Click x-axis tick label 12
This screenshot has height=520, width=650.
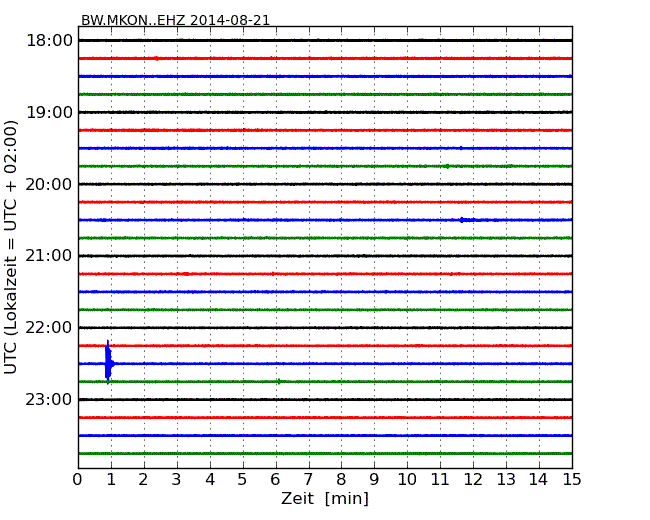(x=473, y=480)
